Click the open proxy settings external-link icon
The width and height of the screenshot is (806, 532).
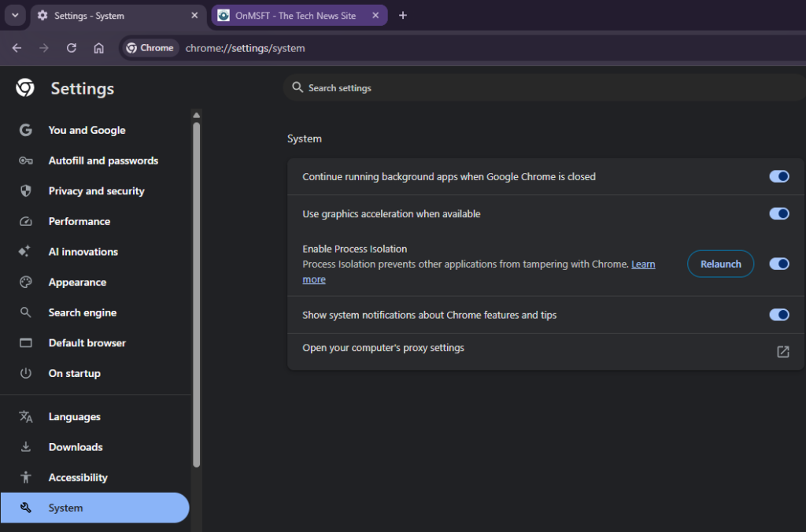point(782,352)
